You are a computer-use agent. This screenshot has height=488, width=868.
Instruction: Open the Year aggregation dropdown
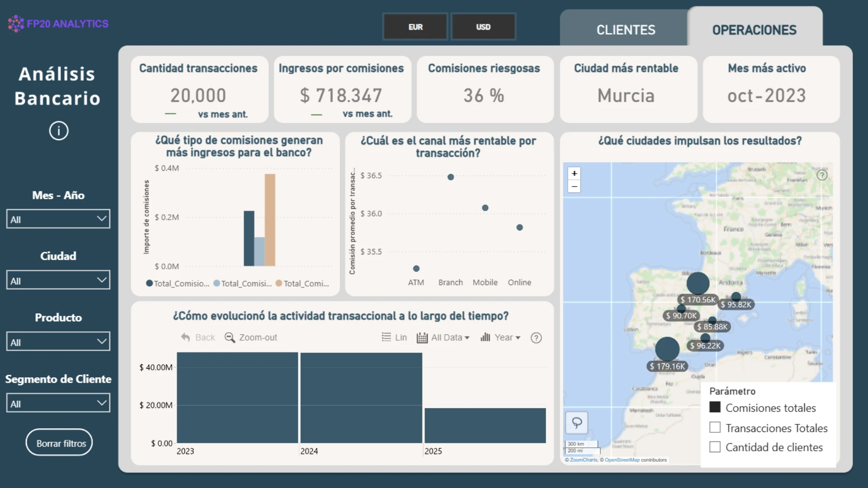(x=500, y=338)
